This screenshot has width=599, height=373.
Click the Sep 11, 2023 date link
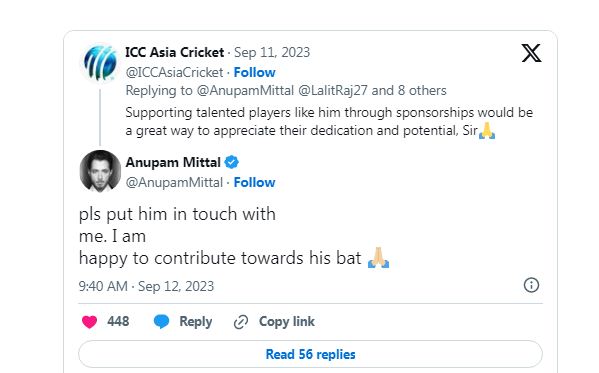(272, 52)
